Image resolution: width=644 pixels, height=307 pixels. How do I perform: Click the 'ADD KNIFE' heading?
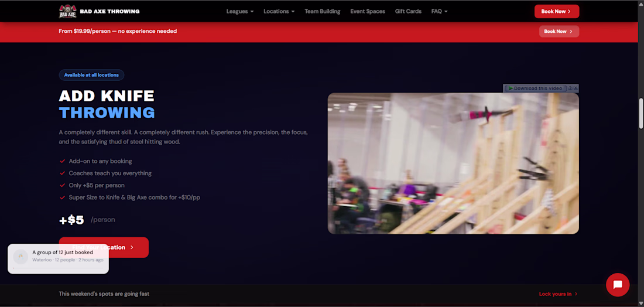coord(107,96)
